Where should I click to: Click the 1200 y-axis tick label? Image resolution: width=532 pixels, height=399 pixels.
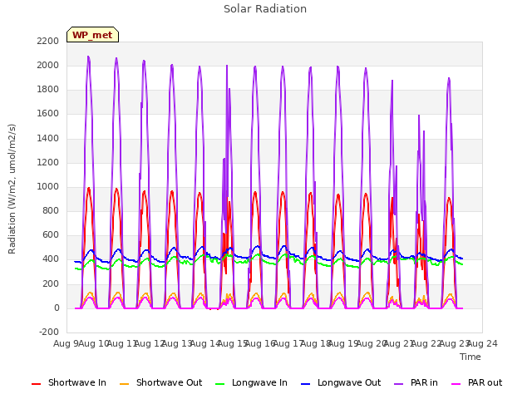pos(48,163)
